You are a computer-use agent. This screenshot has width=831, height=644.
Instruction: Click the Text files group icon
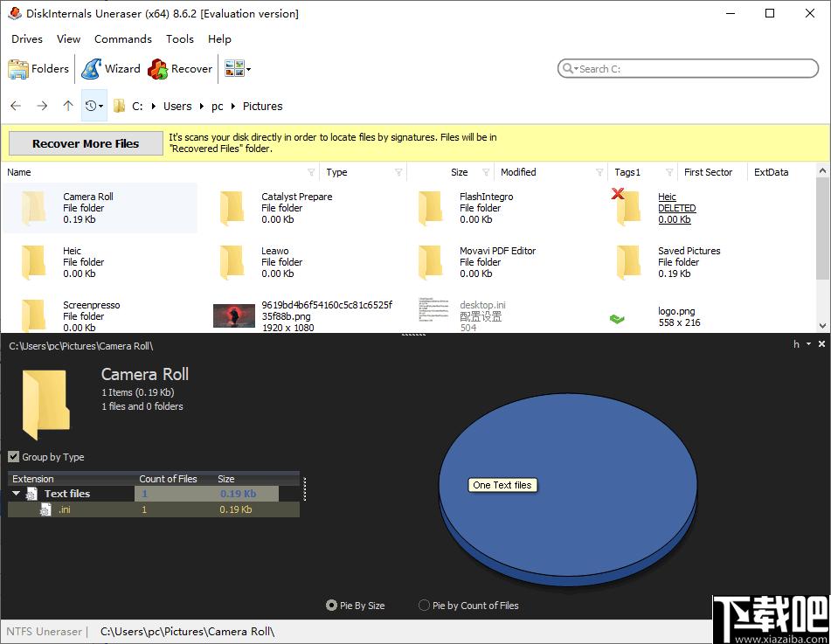pyautogui.click(x=31, y=494)
